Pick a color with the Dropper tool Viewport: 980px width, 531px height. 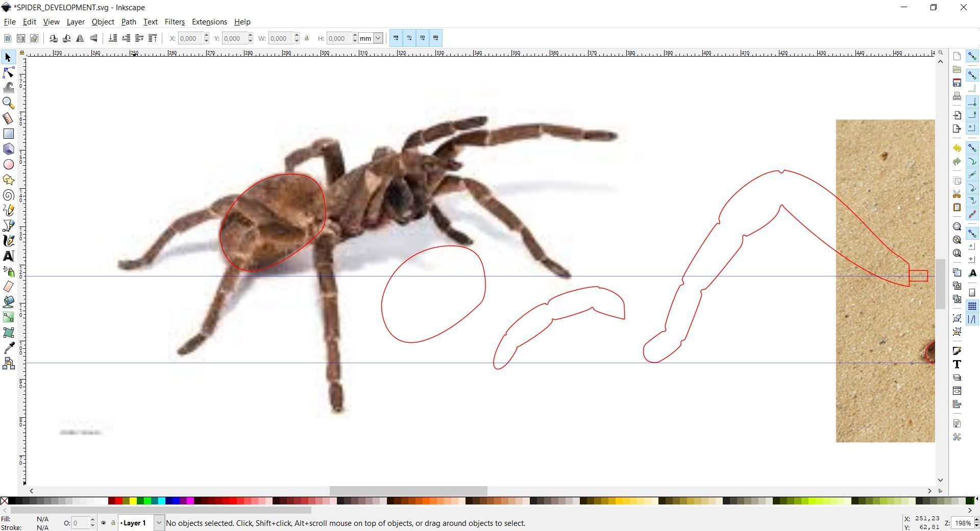click(x=8, y=348)
